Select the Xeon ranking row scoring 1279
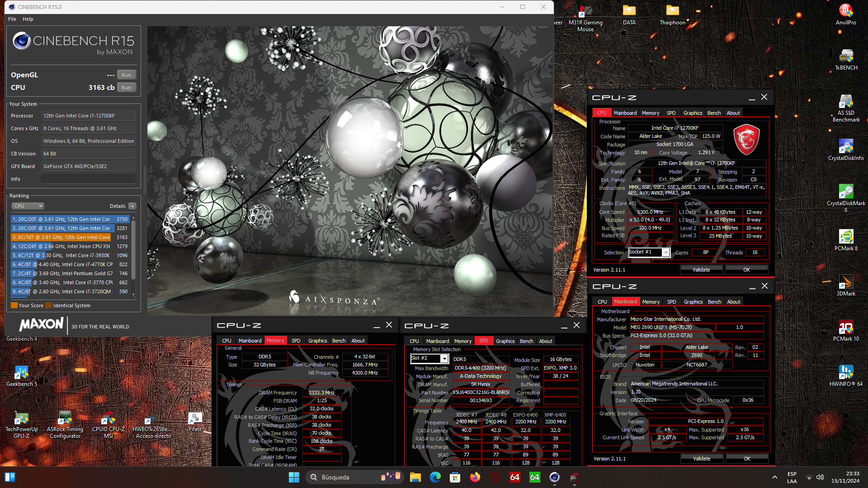The image size is (868, 488). click(x=70, y=246)
